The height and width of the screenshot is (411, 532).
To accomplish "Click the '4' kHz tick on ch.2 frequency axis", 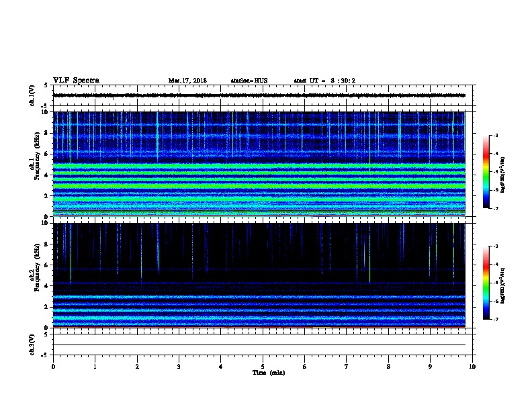I will 46,286.
